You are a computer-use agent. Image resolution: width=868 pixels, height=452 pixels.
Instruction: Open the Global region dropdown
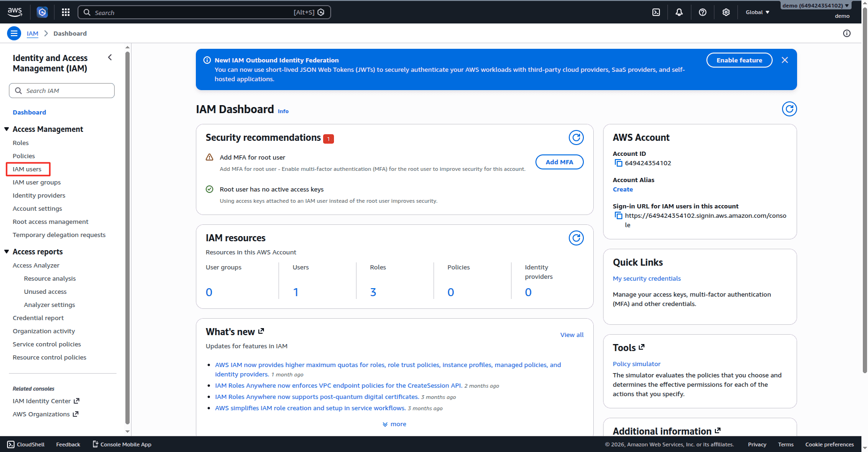(757, 12)
